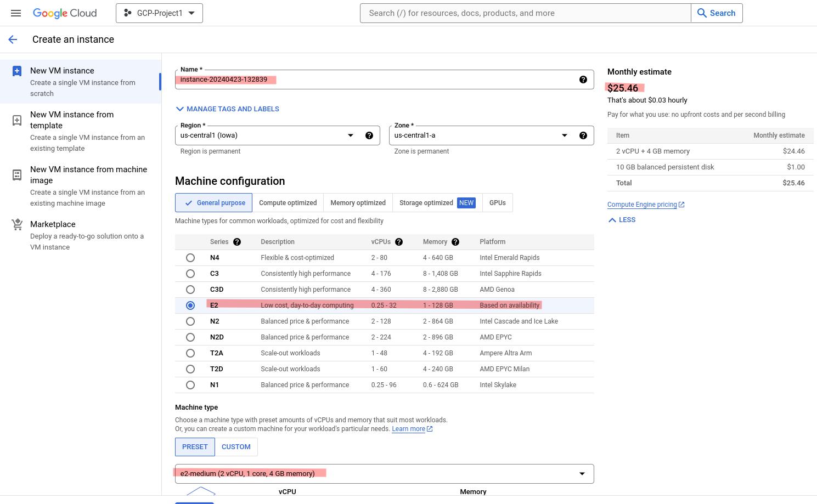This screenshot has width=817, height=504.
Task: Select the E2 series radio button
Action: pyautogui.click(x=190, y=305)
